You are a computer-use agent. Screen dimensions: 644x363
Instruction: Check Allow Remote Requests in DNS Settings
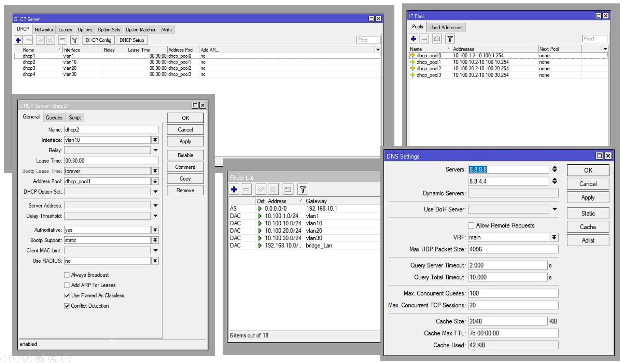[471, 225]
